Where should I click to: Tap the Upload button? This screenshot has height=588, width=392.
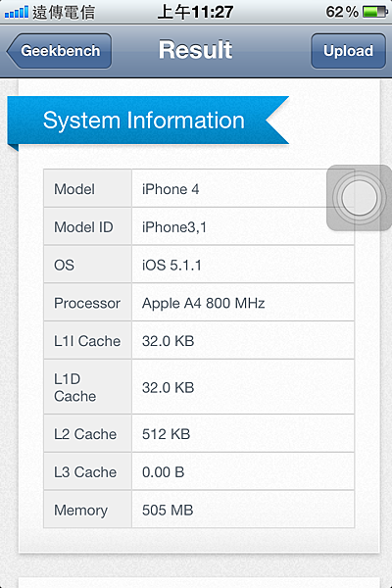348,51
